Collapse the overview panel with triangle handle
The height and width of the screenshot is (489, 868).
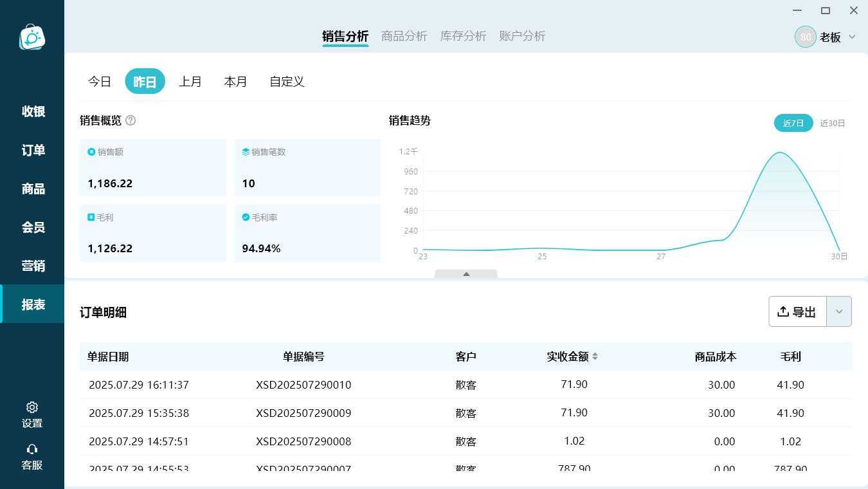(466, 274)
